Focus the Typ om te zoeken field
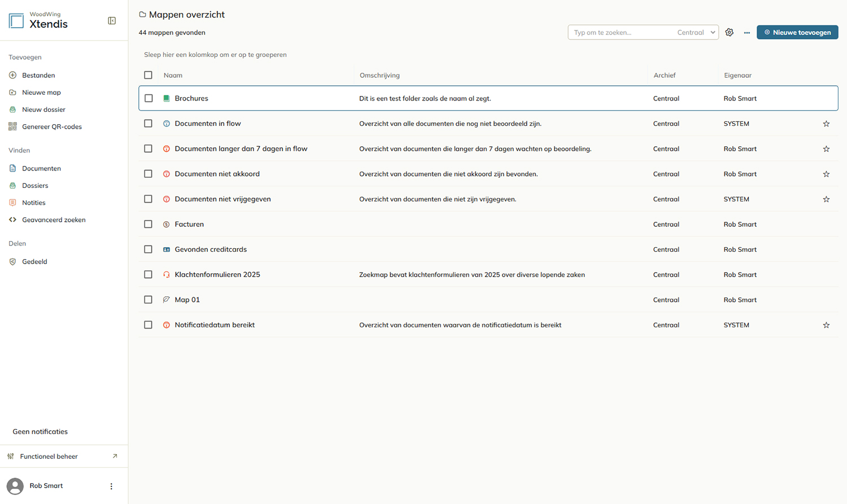This screenshot has height=504, width=847. pos(621,32)
